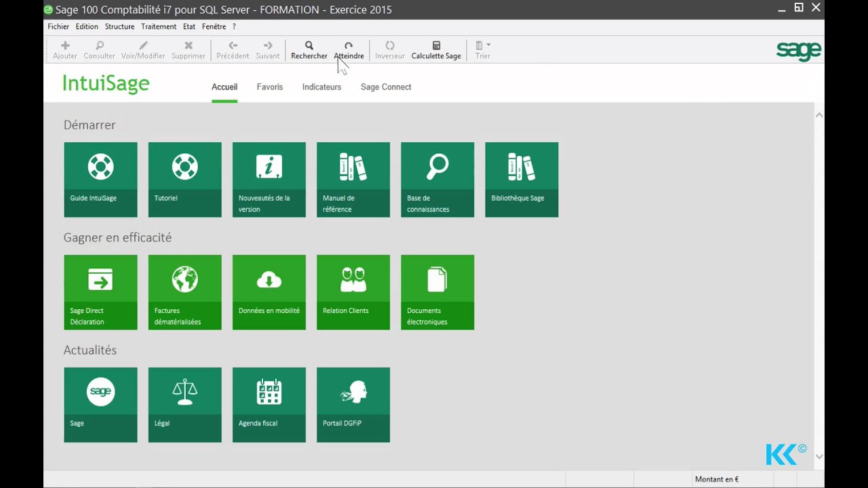868x488 pixels.
Task: Go to Suivant in the toolbar
Action: pyautogui.click(x=268, y=50)
